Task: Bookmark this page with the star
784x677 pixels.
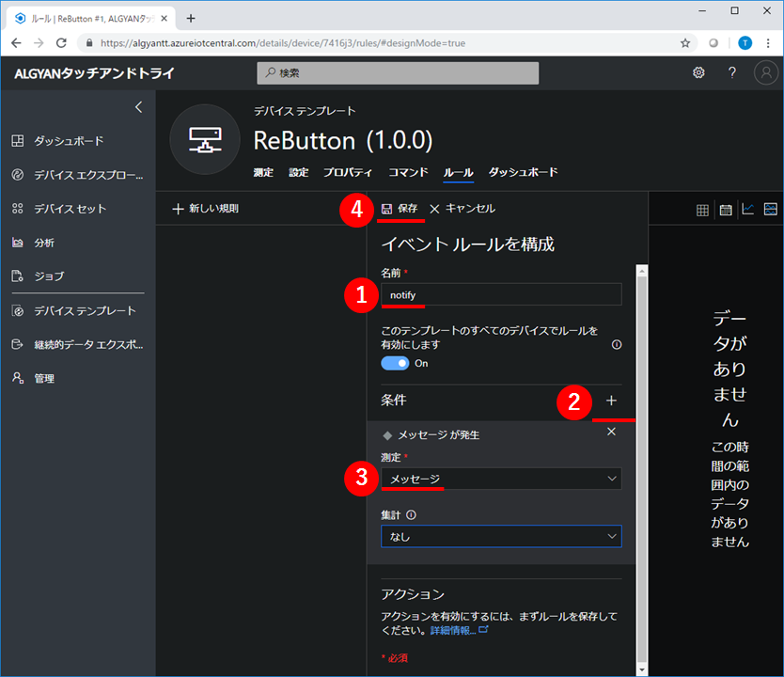Action: point(685,43)
